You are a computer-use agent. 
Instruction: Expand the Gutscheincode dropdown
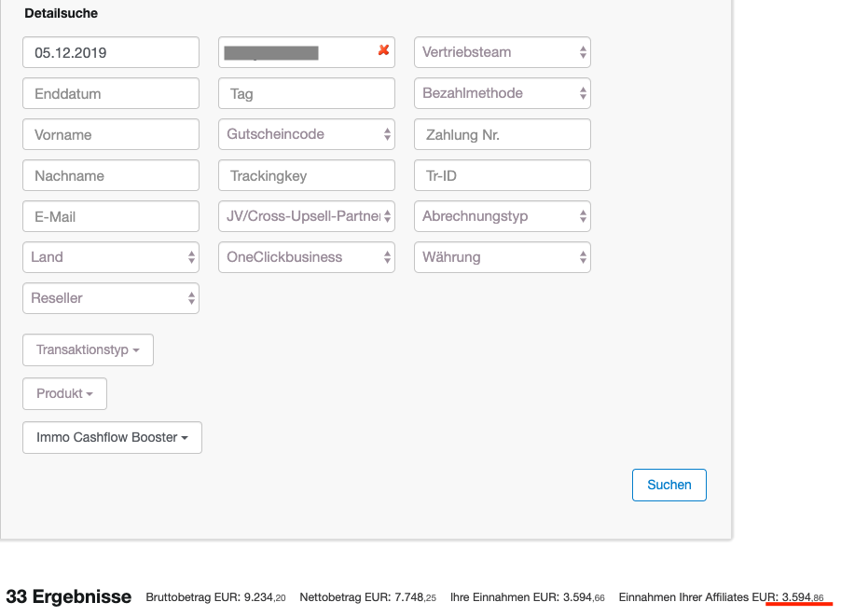point(306,134)
